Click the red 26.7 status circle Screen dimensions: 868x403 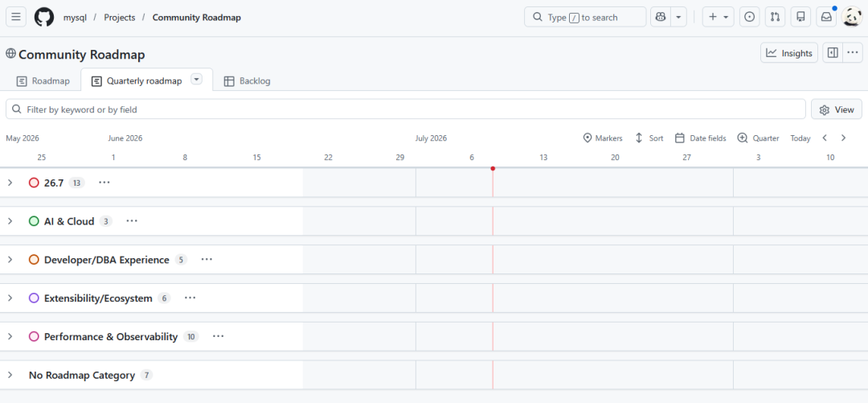pos(34,183)
